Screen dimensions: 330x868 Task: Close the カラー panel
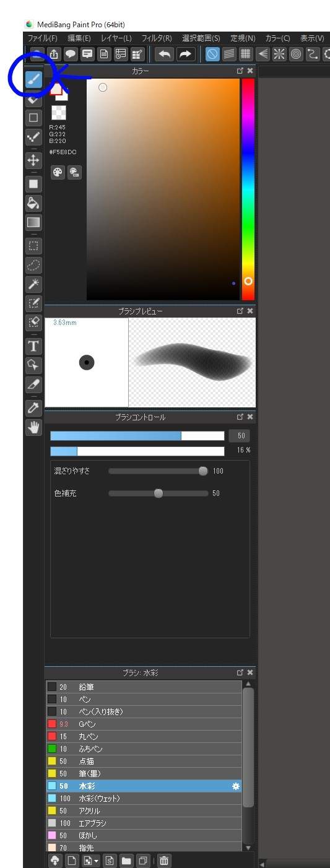tap(250, 71)
